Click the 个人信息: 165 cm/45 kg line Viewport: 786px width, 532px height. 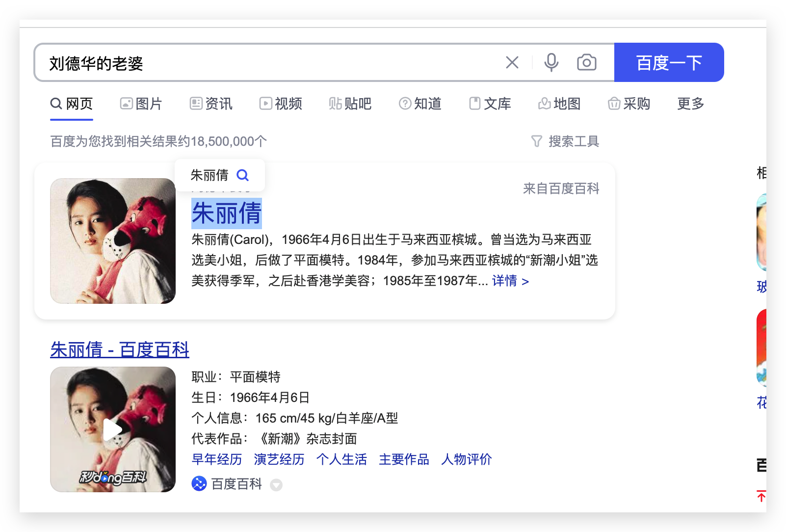tap(294, 418)
